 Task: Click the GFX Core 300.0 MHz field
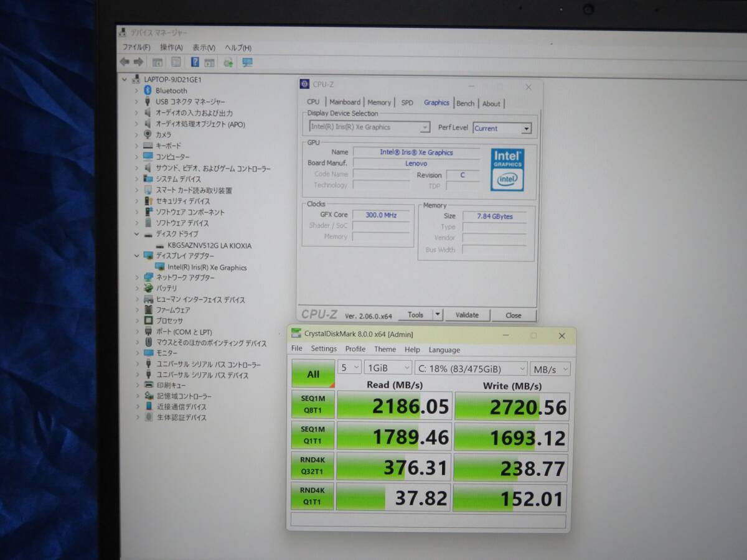[x=381, y=215]
